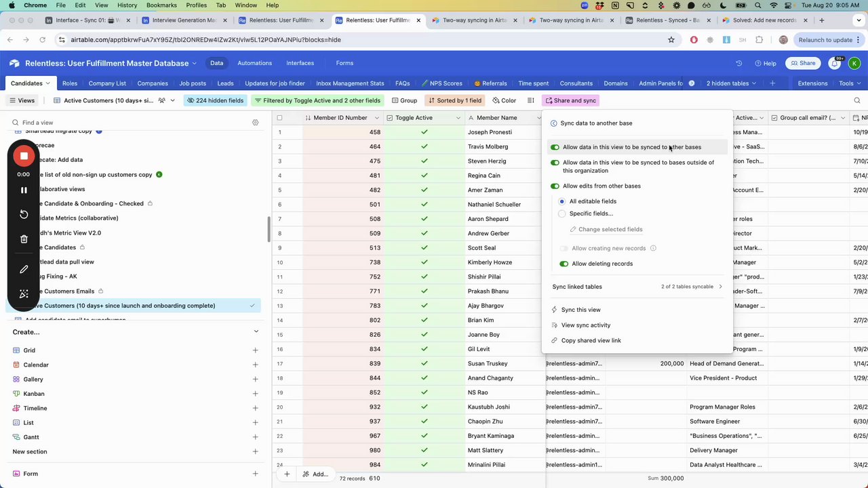Open the current view name dropdown chevron
The image size is (868, 488).
(x=172, y=100)
